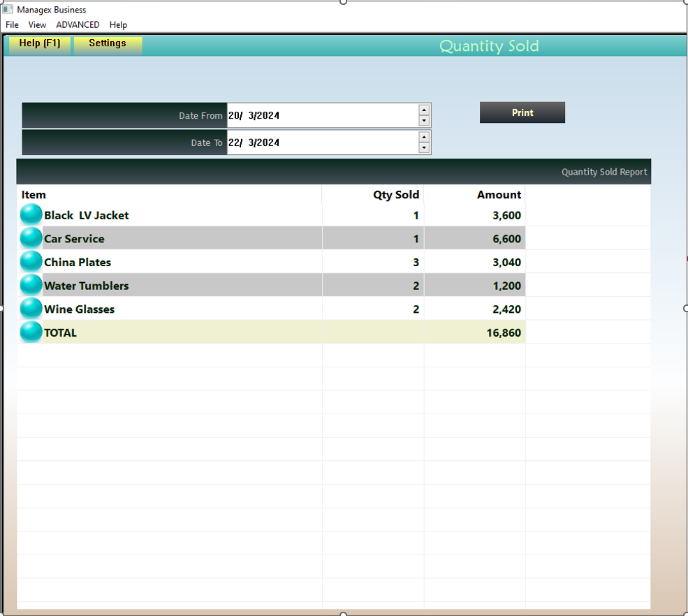Increment the Date To value

(x=424, y=137)
